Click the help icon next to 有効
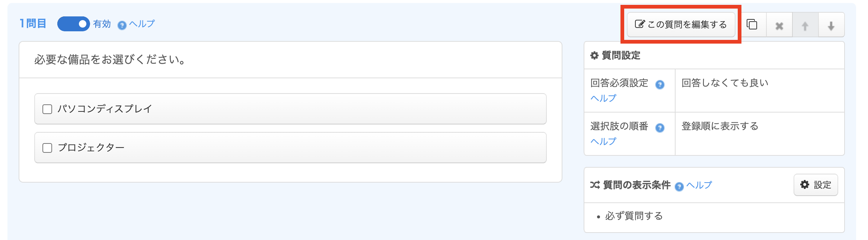Screen dimensions: 868x240 122,25
